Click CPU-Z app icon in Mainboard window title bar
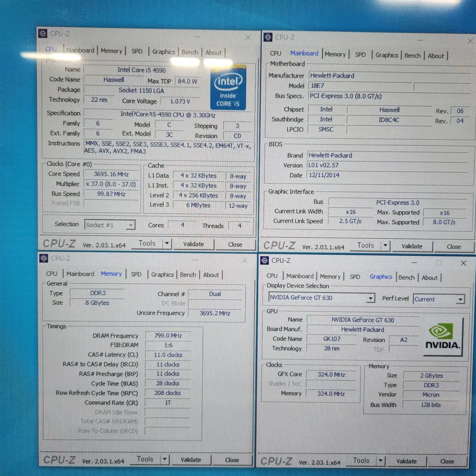This screenshot has width=476, height=476. tap(268, 37)
